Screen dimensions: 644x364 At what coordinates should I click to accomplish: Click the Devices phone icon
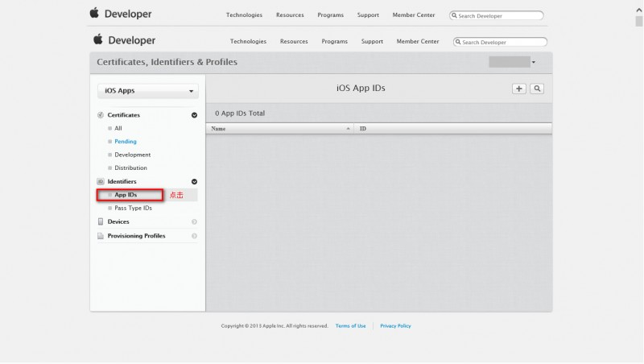(101, 221)
